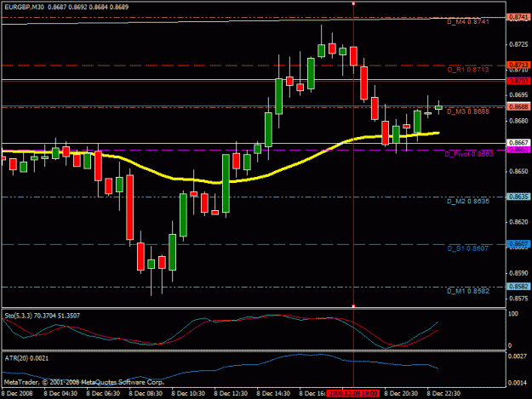Click the 0.8620 price scale value

pos(518,222)
